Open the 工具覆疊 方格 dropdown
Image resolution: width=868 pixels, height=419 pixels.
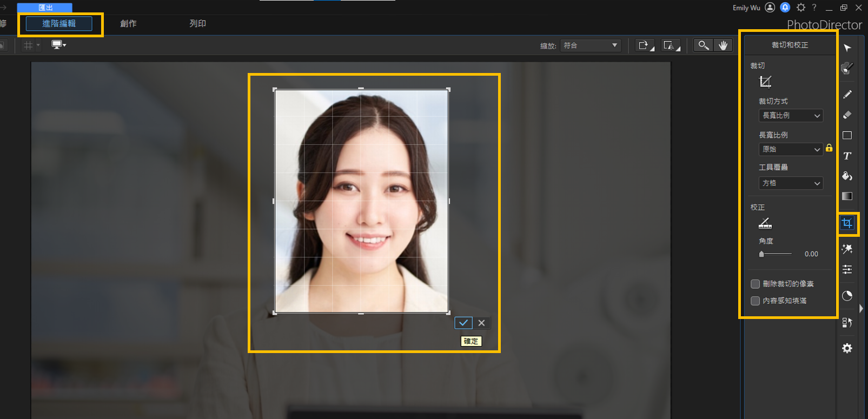pos(791,183)
